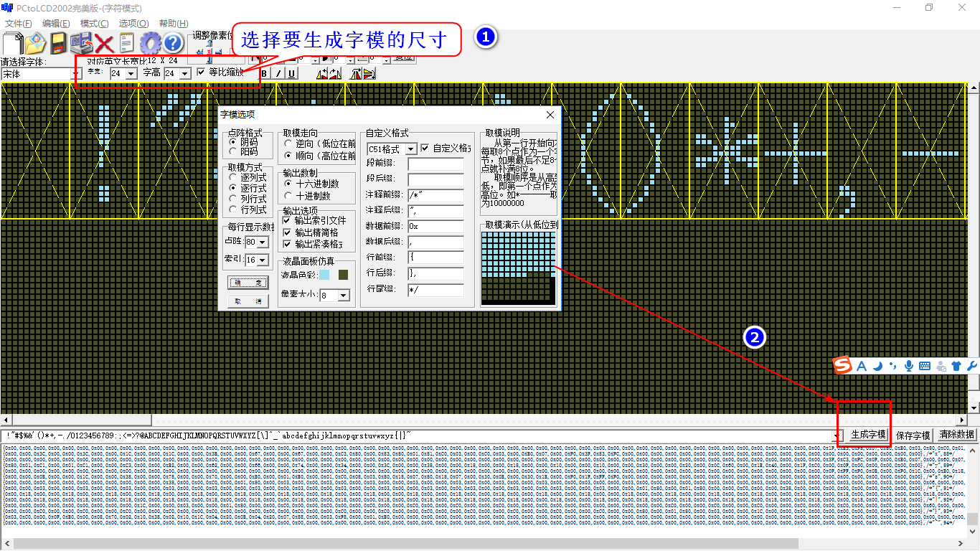The width and height of the screenshot is (980, 551).
Task: Toggle underline with the U button
Action: click(291, 73)
